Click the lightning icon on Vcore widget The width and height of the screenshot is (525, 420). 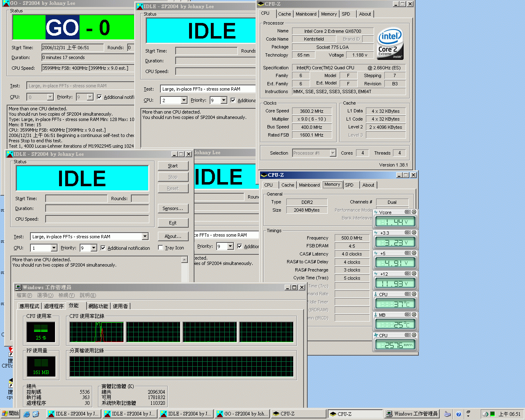click(376, 212)
